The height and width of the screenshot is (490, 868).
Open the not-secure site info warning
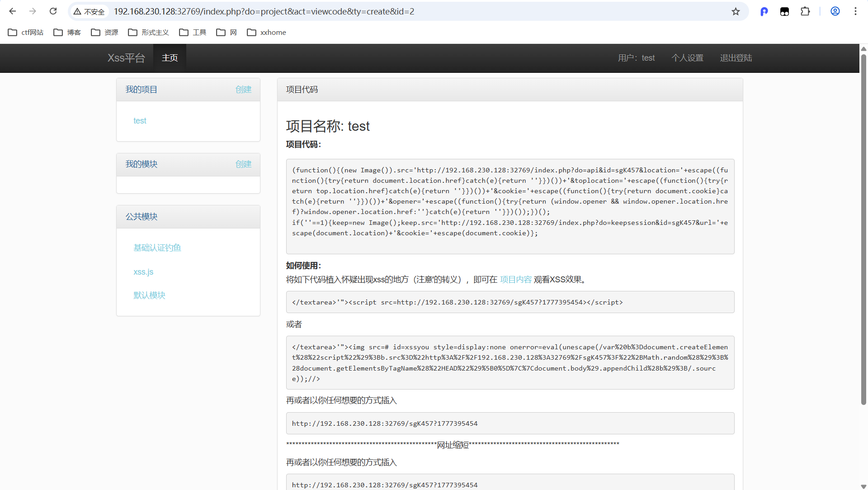pyautogui.click(x=89, y=12)
